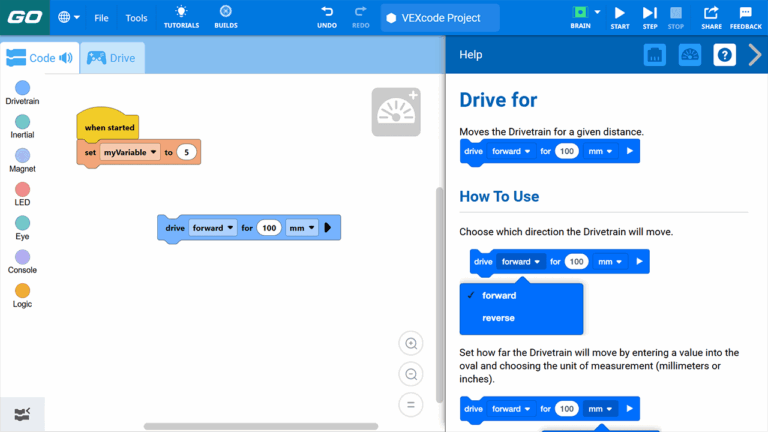
Task: Select the Drivetrain block category
Action: 23,93
